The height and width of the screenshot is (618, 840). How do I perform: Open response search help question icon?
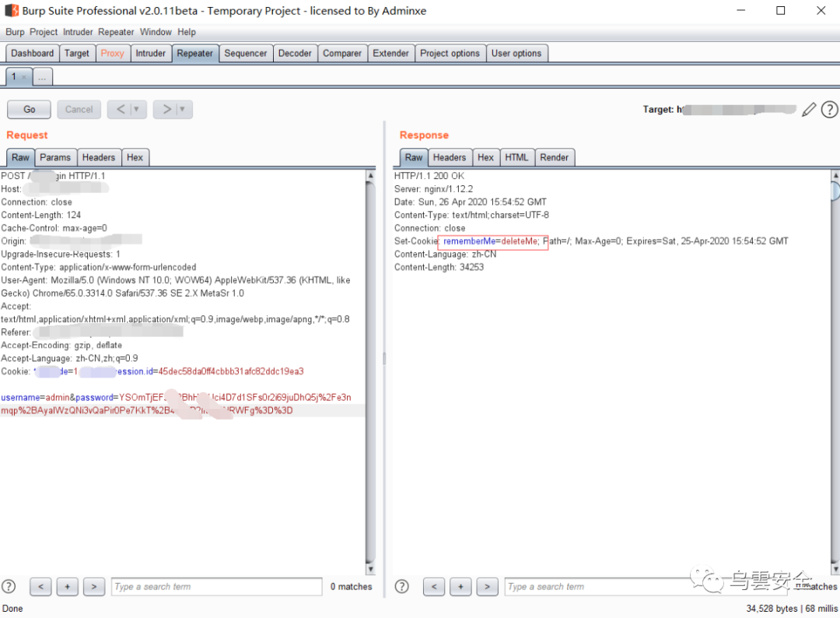(402, 586)
